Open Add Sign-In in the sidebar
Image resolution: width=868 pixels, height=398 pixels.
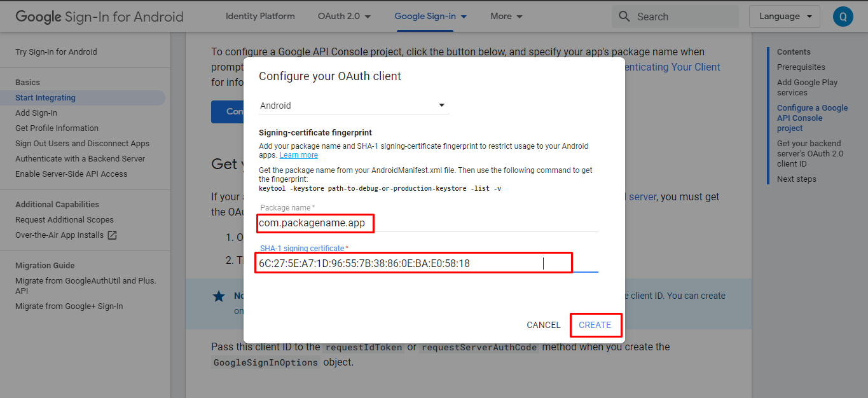coord(36,113)
